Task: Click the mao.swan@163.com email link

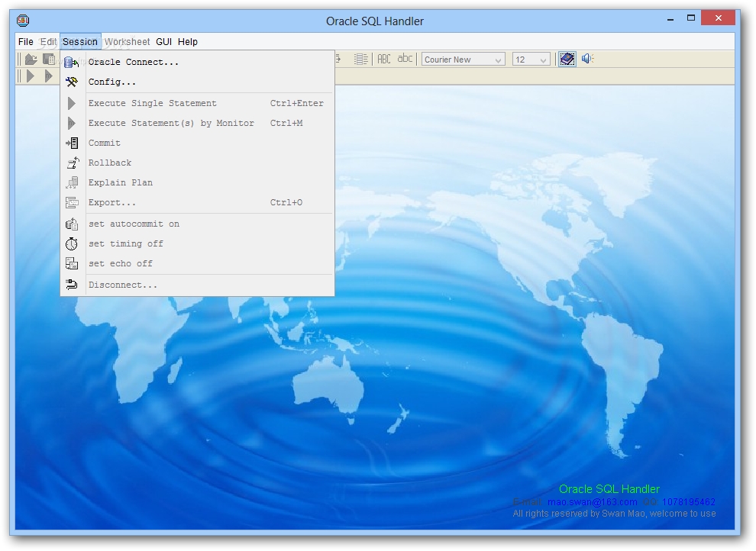Action: pos(592,502)
